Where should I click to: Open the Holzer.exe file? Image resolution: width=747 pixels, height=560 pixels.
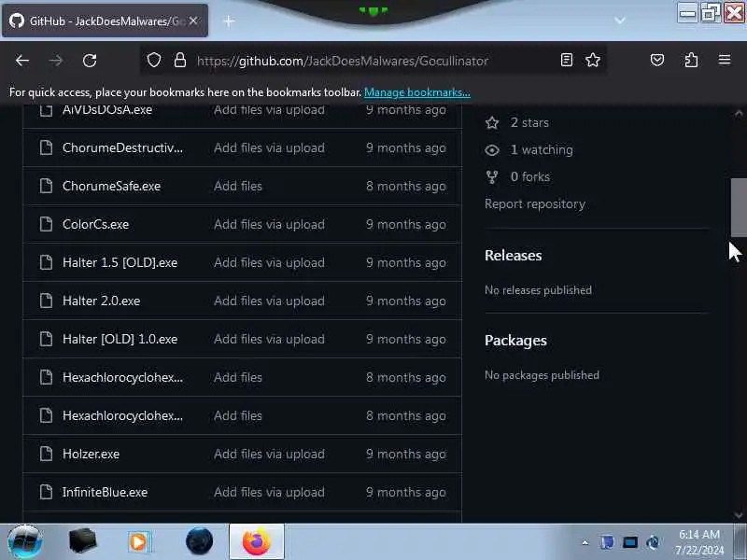coord(91,454)
